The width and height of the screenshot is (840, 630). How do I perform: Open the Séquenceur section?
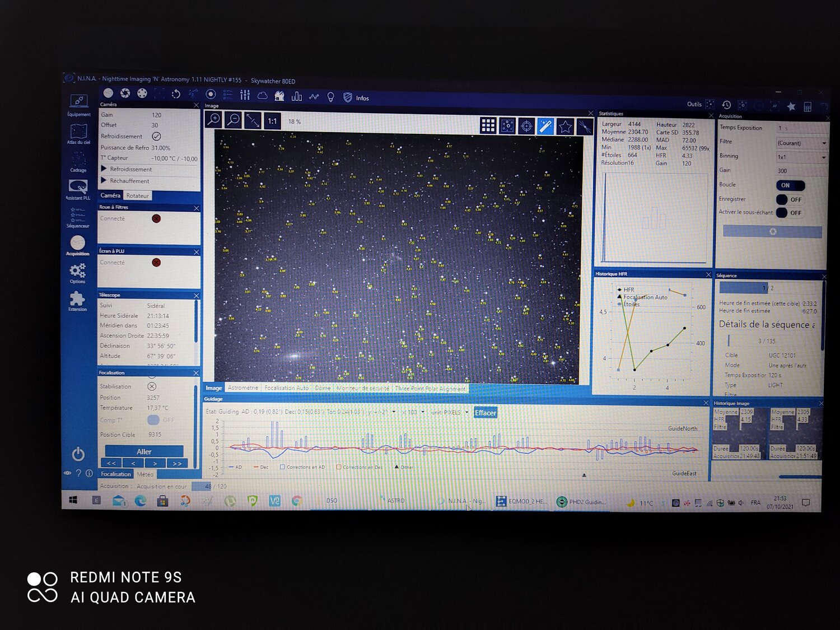78,217
